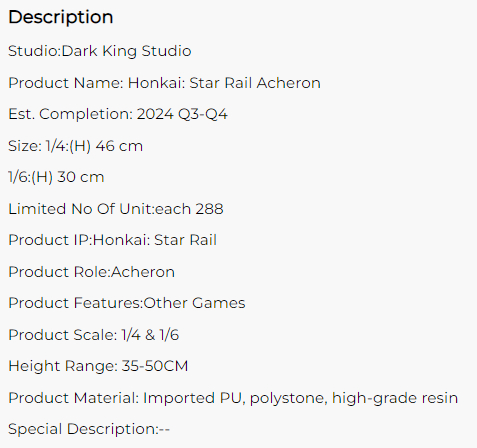477x448 pixels.
Task: Click the text 'Dark King Studio'
Action: coord(127,51)
